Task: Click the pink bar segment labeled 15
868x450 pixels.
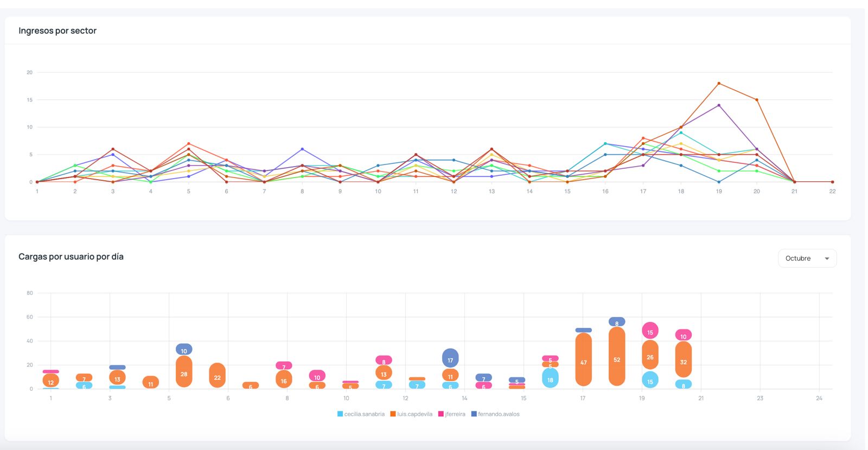Action: 650,331
